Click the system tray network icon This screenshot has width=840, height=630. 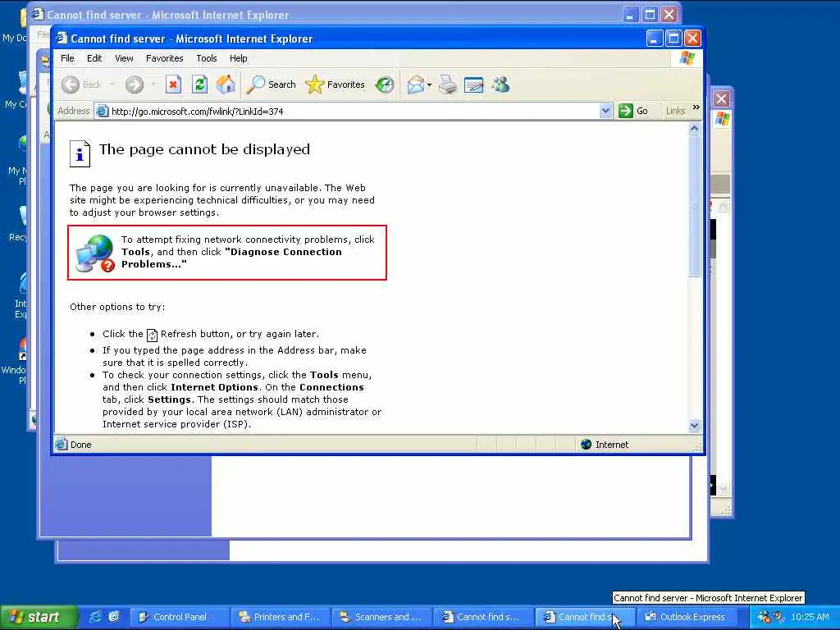[x=764, y=617]
